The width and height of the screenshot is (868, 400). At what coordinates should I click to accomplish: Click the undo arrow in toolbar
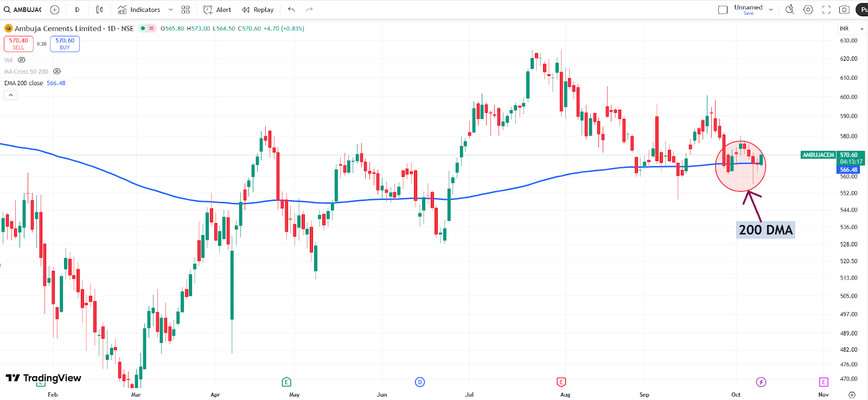point(291,10)
